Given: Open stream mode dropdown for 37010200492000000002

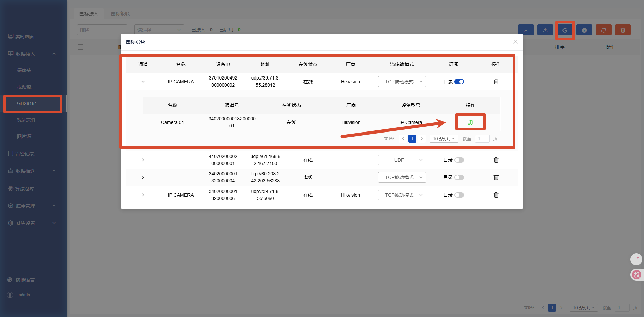Looking at the screenshot, I should click(402, 82).
